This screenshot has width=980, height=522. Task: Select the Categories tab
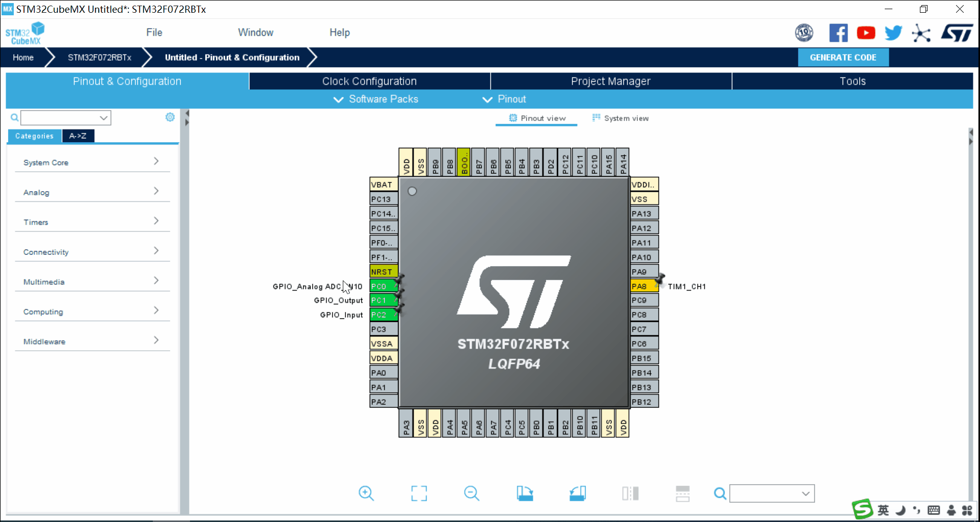pos(35,136)
